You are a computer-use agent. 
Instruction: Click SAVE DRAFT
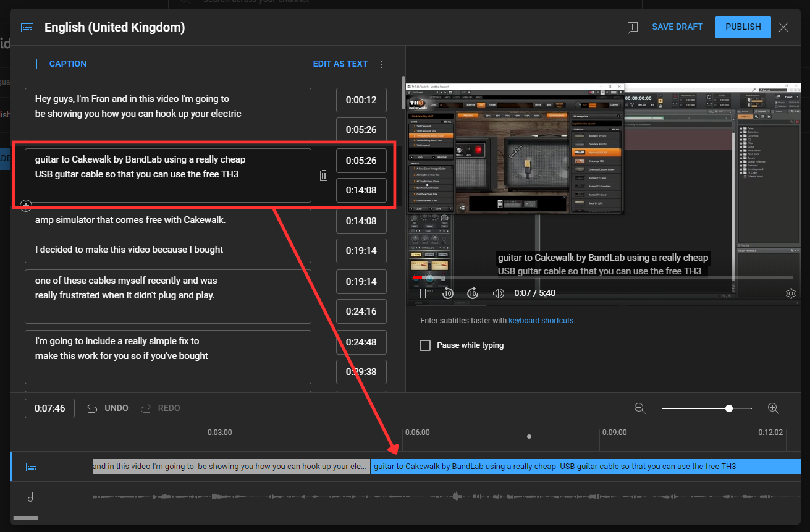677,27
